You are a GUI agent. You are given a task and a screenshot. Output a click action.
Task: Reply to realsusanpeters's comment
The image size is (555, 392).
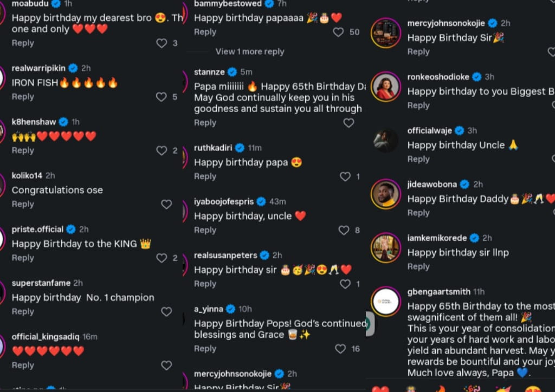(205, 284)
